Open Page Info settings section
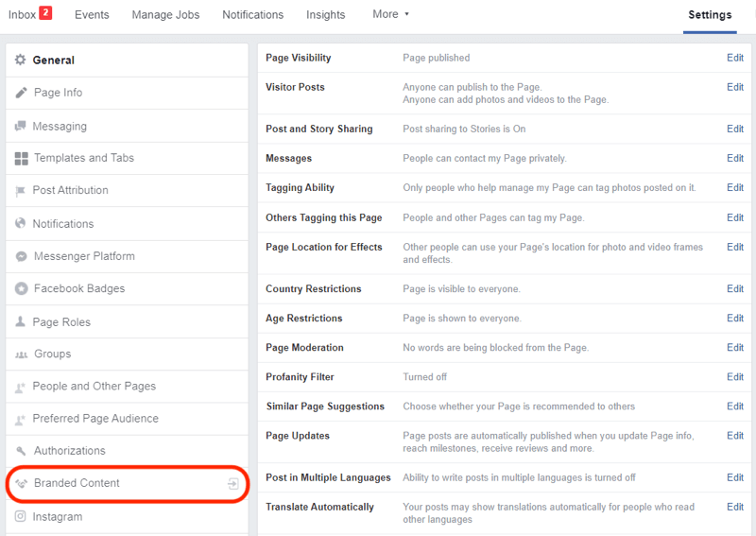The width and height of the screenshot is (756, 536). (x=127, y=93)
